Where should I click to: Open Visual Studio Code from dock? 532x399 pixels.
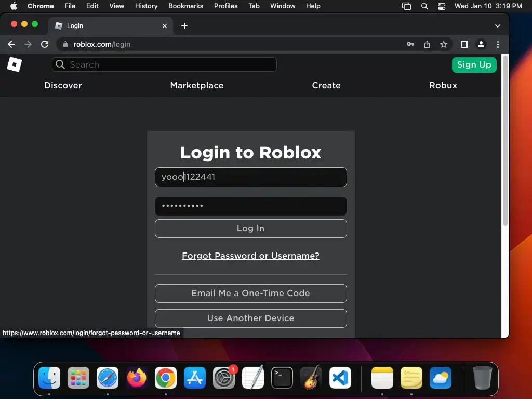[x=340, y=378]
